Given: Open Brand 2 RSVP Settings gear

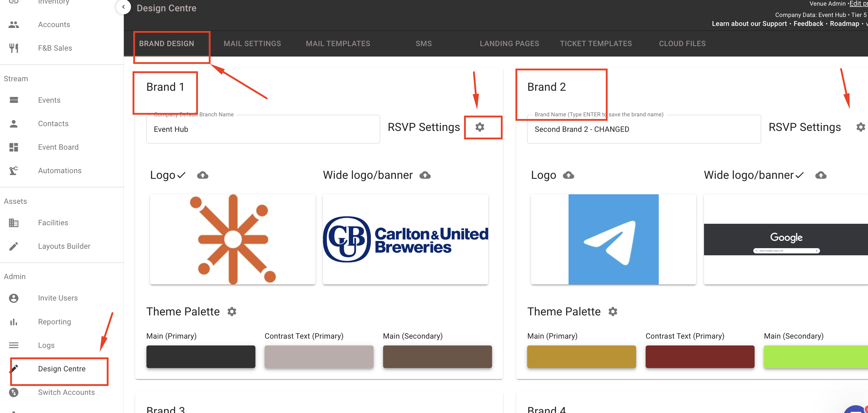Looking at the screenshot, I should point(860,127).
